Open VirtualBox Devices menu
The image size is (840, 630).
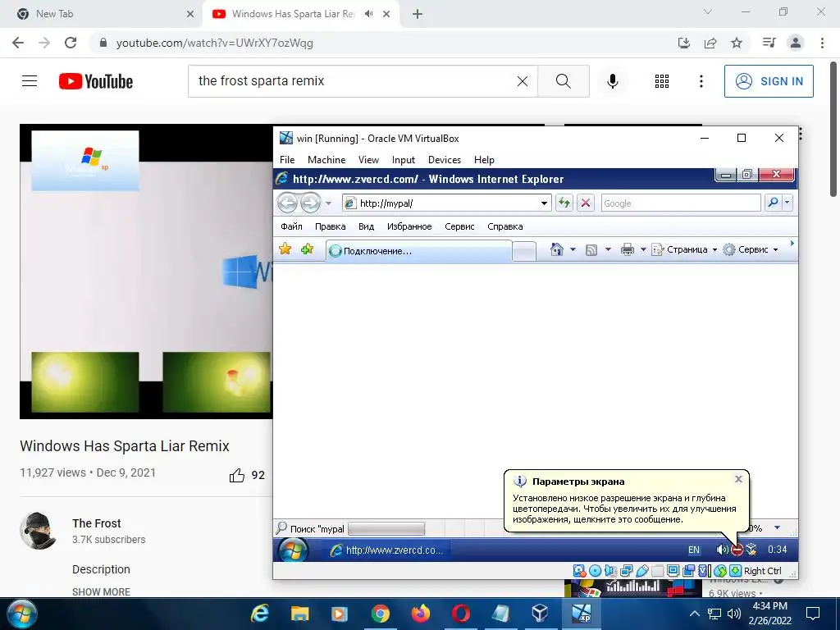(x=444, y=160)
